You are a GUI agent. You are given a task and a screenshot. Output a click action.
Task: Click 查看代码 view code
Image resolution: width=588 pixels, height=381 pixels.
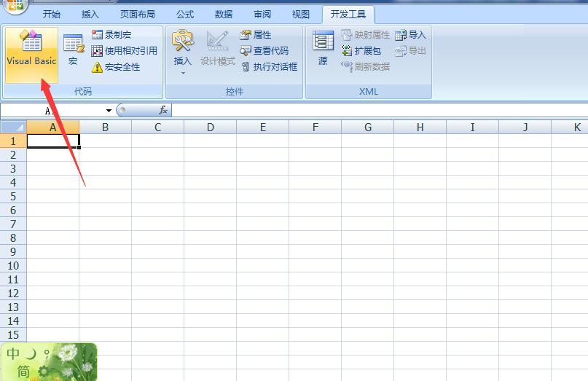click(264, 50)
